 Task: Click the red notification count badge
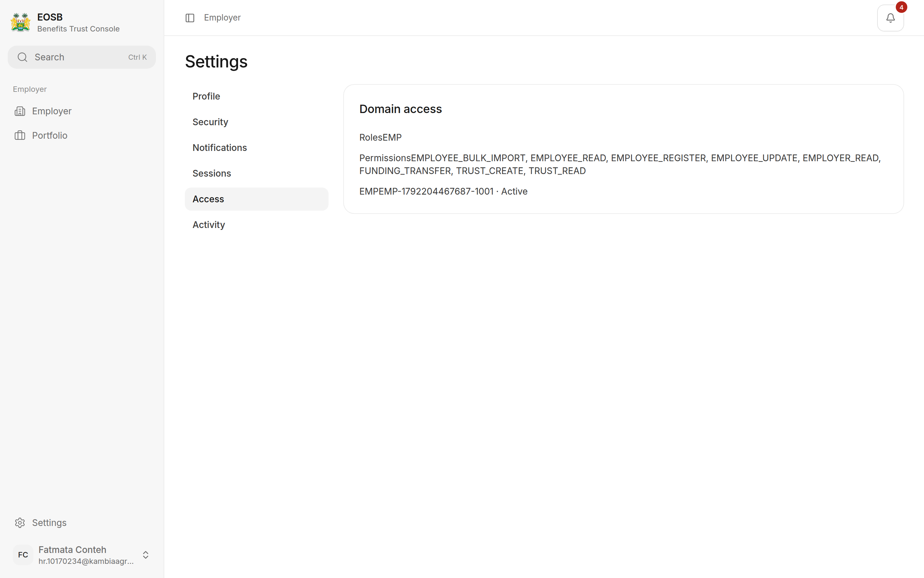pos(901,7)
